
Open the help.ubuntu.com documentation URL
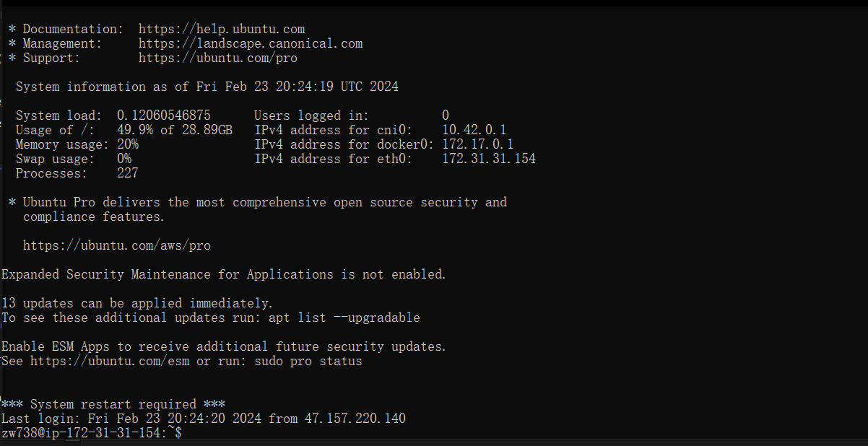point(222,30)
